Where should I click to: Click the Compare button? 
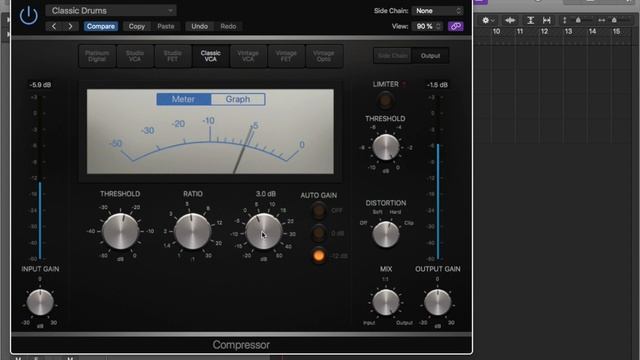click(x=101, y=26)
